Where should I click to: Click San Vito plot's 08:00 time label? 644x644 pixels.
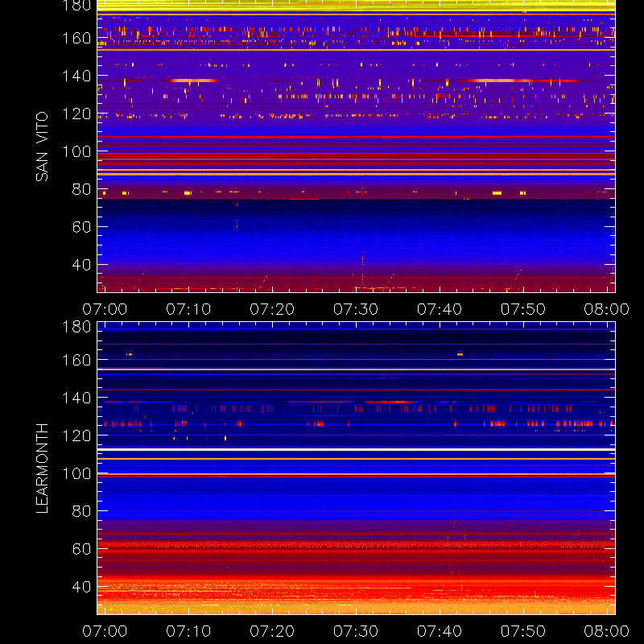(x=607, y=309)
